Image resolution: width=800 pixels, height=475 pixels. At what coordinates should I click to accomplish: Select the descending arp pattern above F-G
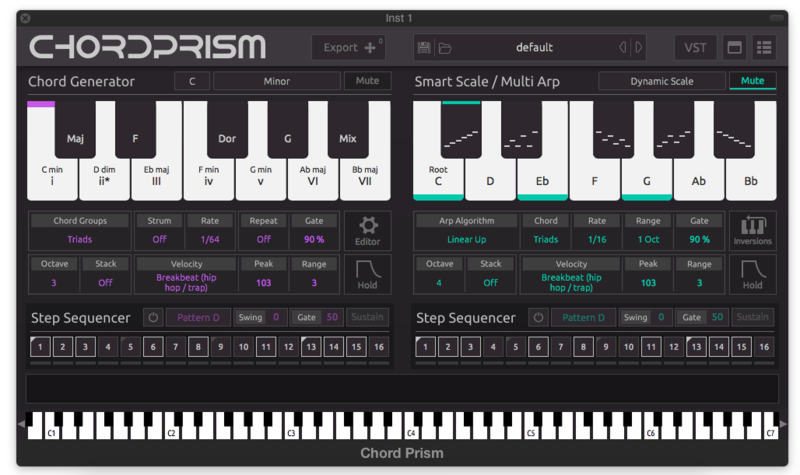(x=613, y=130)
